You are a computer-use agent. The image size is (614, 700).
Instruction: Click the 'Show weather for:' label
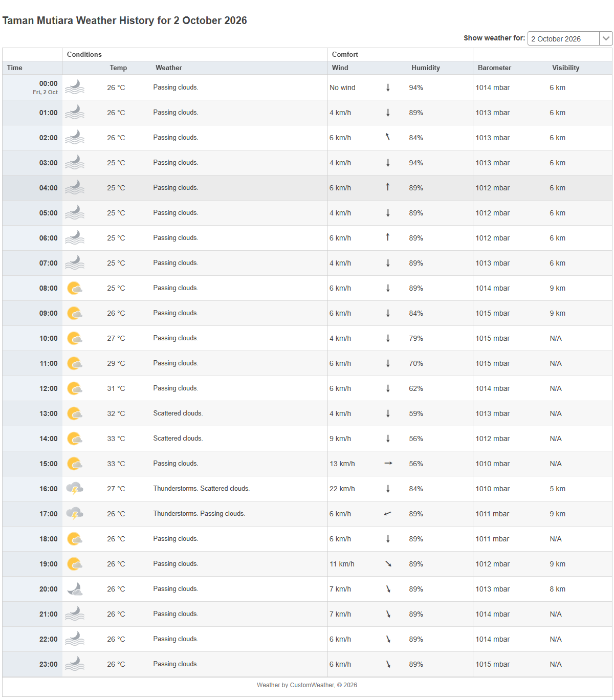point(494,38)
